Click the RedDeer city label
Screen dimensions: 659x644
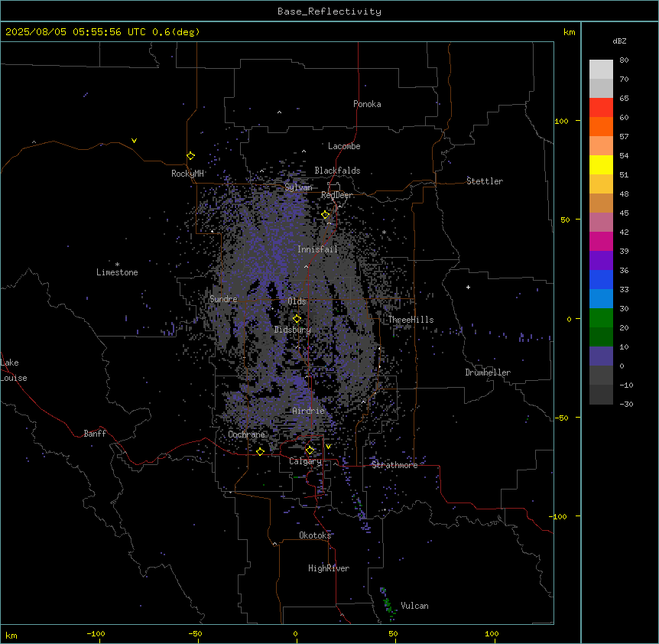pos(336,195)
